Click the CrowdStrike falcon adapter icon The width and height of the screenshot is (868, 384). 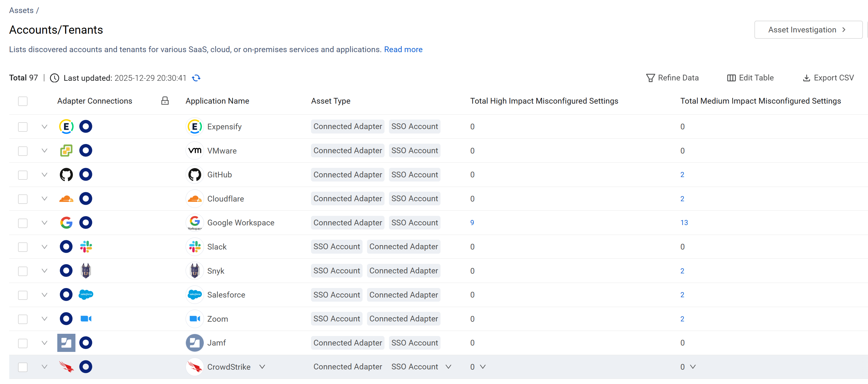(x=66, y=367)
